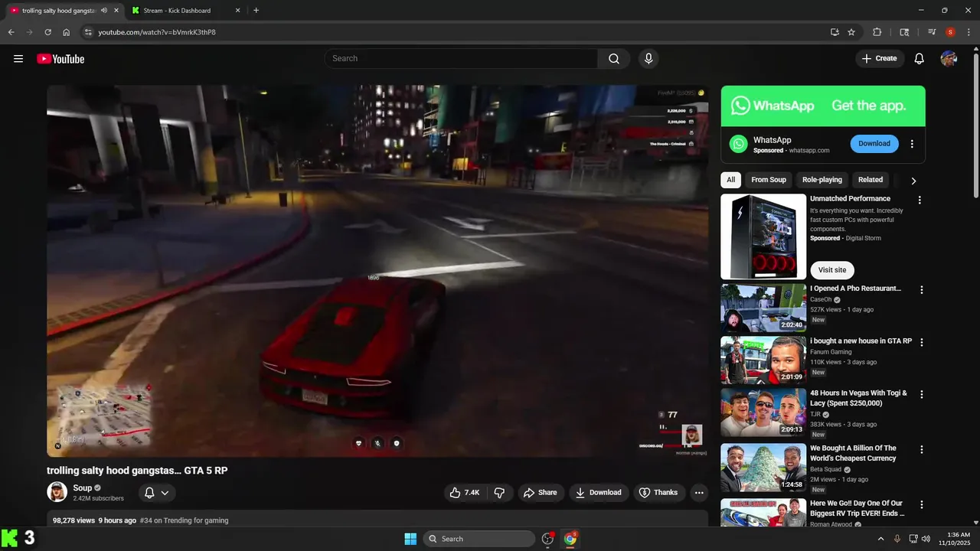The width and height of the screenshot is (980, 551).
Task: Open options menu for Unmatched Performance ad
Action: point(920,201)
